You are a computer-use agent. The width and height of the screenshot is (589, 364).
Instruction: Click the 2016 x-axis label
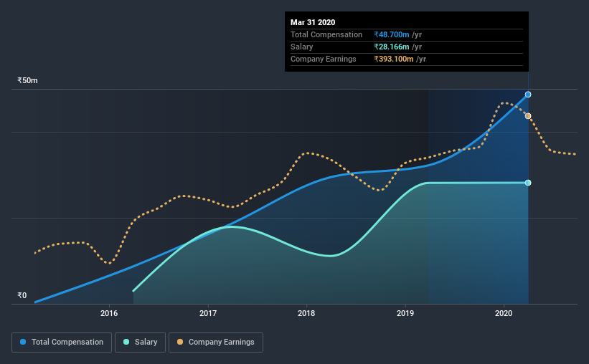coord(109,313)
